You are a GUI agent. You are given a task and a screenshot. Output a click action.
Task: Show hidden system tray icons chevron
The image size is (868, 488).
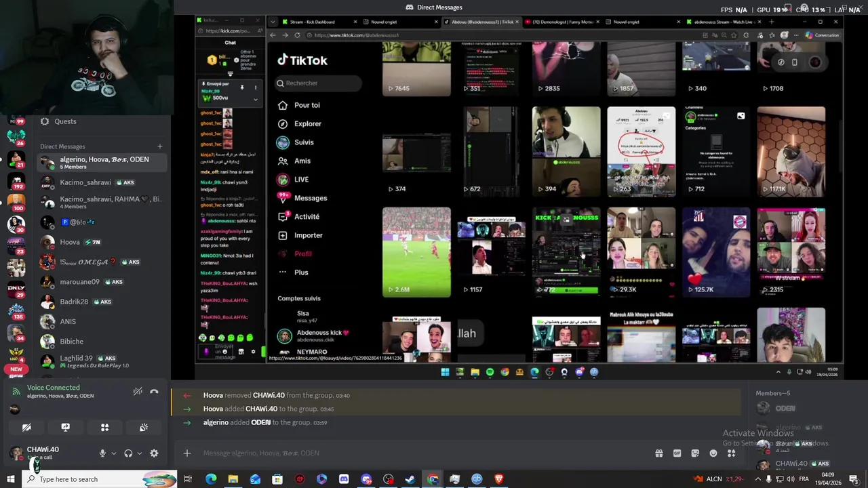click(x=757, y=479)
